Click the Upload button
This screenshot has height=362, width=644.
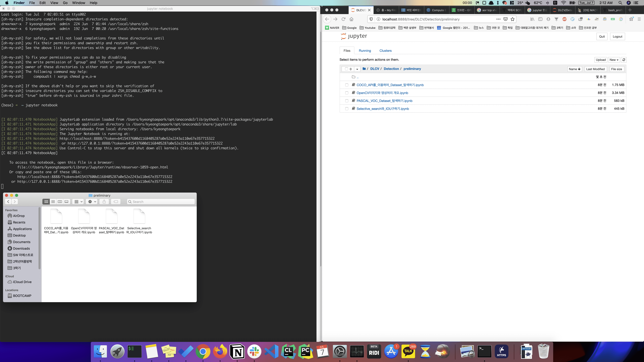(600, 60)
